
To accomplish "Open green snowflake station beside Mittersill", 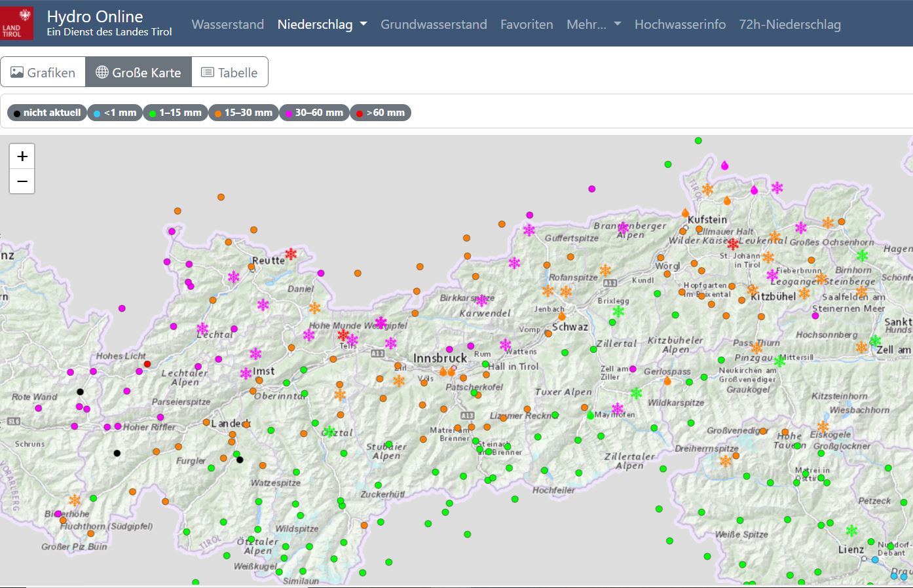I will (x=779, y=361).
